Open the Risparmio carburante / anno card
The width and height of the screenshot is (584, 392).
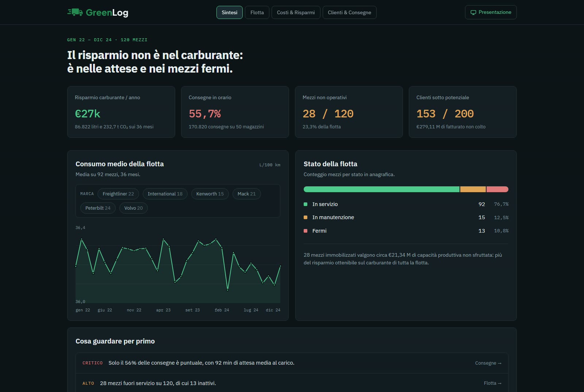pyautogui.click(x=121, y=112)
